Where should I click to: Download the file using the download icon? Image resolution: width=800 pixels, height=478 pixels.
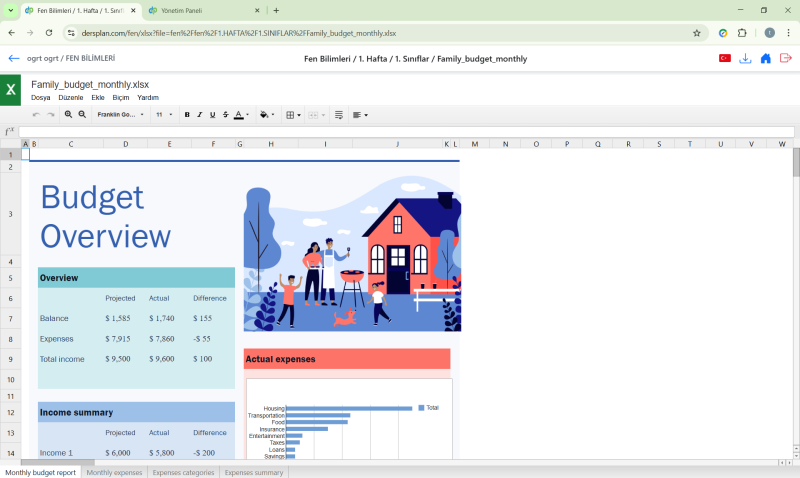(745, 59)
